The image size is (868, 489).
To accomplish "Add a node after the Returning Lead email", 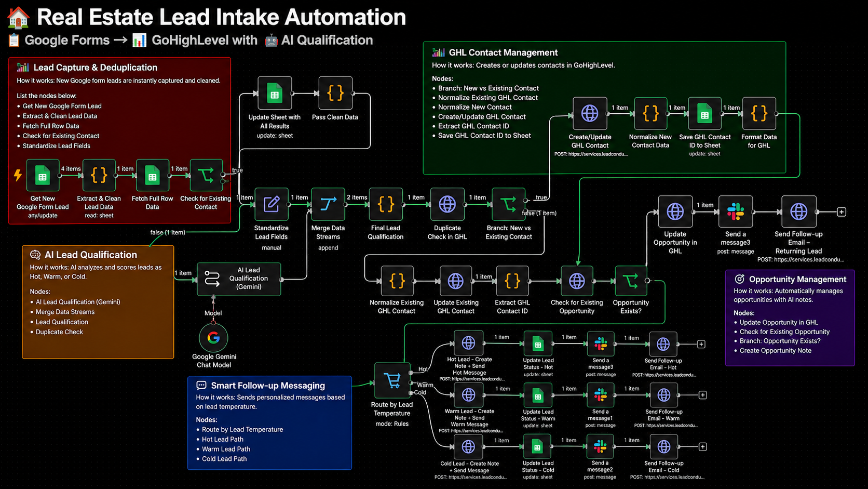I will 842,212.
